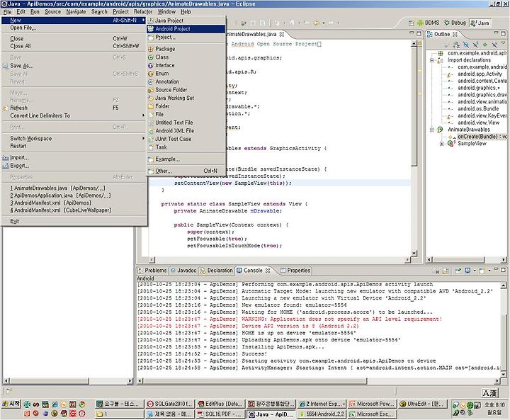Click Outline horizontal scrollbar thumb
The height and width of the screenshot is (420, 510).
pyautogui.click(x=458, y=260)
